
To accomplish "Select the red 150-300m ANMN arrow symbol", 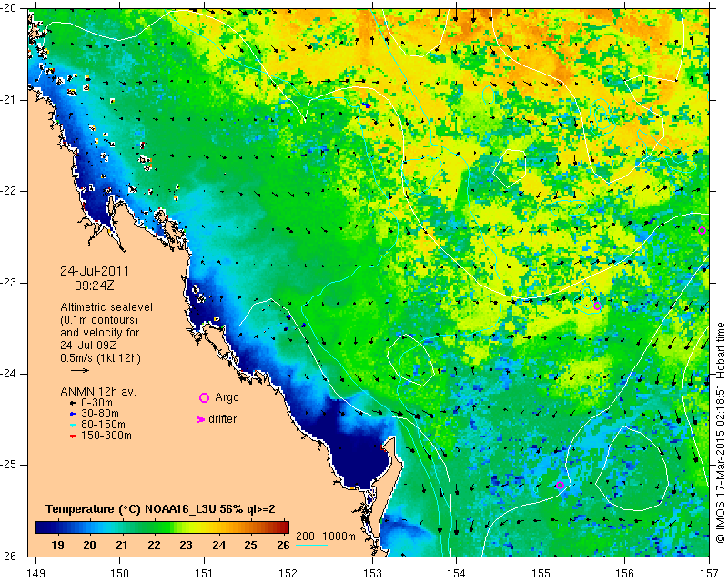I will [73, 436].
